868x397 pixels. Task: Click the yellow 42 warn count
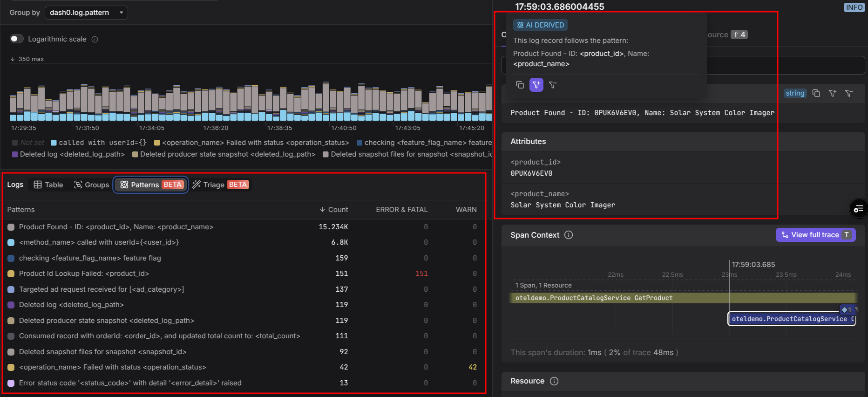coord(473,367)
